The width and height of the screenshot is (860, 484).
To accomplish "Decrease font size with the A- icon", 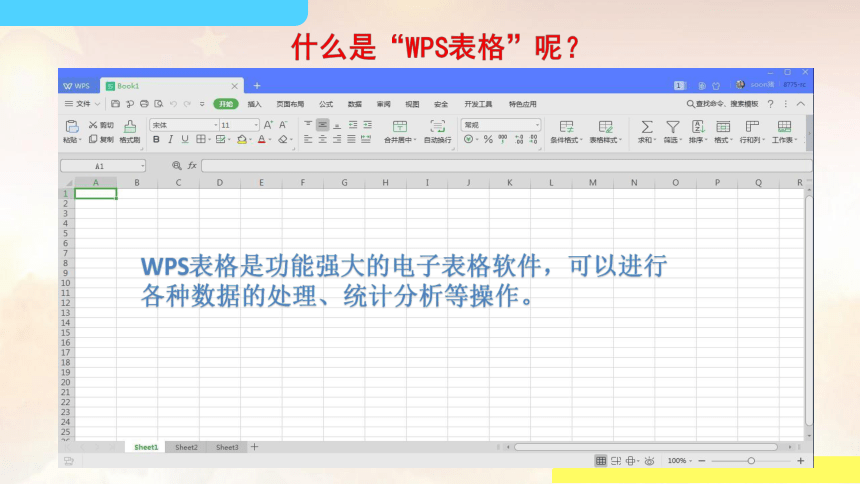I will coord(283,125).
